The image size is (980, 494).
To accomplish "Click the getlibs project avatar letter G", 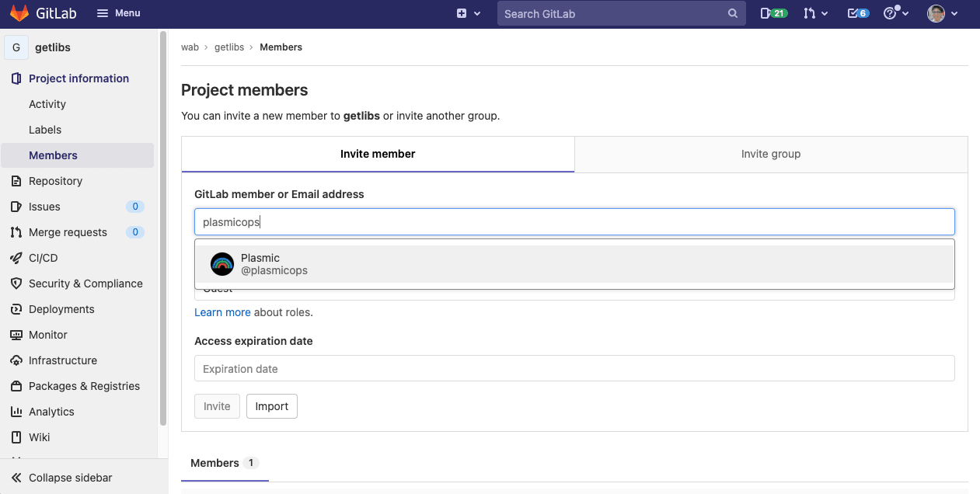I will point(16,47).
